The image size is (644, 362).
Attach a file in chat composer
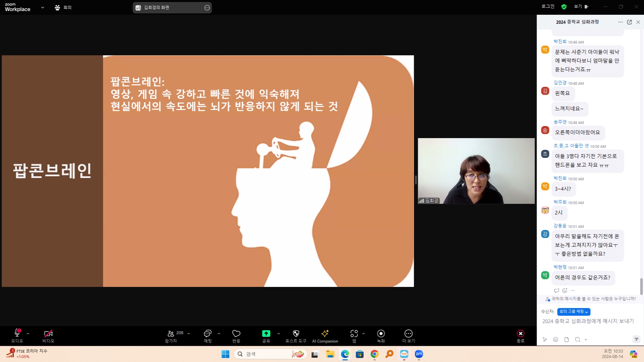(x=566, y=340)
